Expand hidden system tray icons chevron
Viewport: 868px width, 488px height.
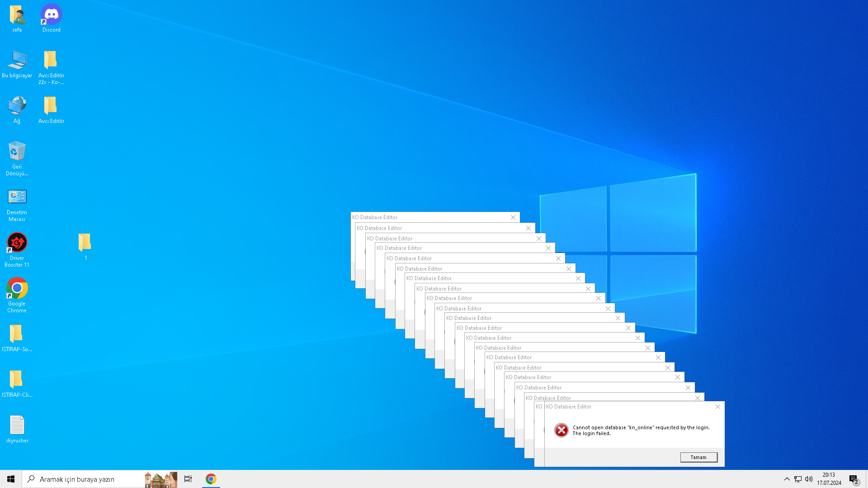pos(787,479)
